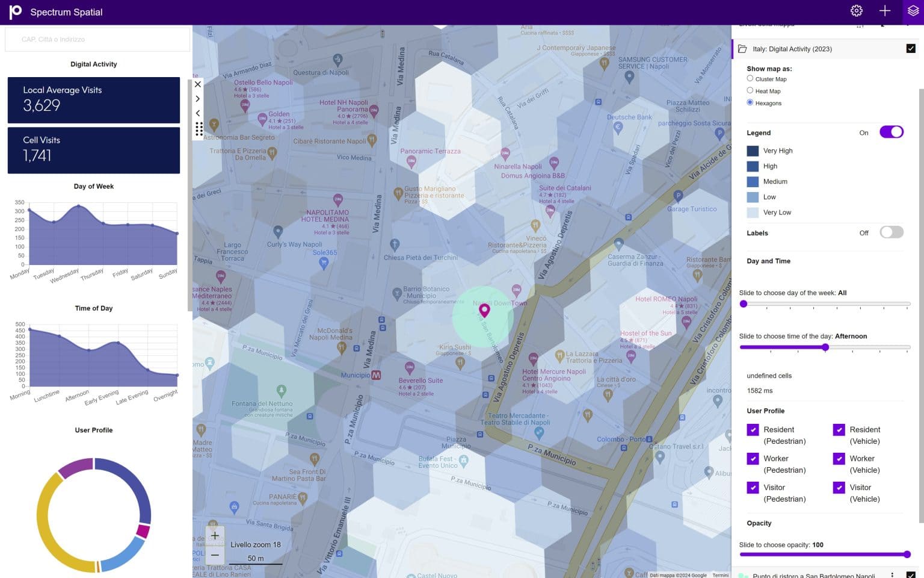Click the map zoom in button
Screen dimensions: 924x578
[x=215, y=535]
